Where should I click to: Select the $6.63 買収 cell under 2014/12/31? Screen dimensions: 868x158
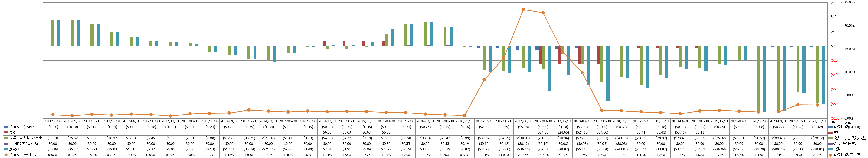coord(327,132)
